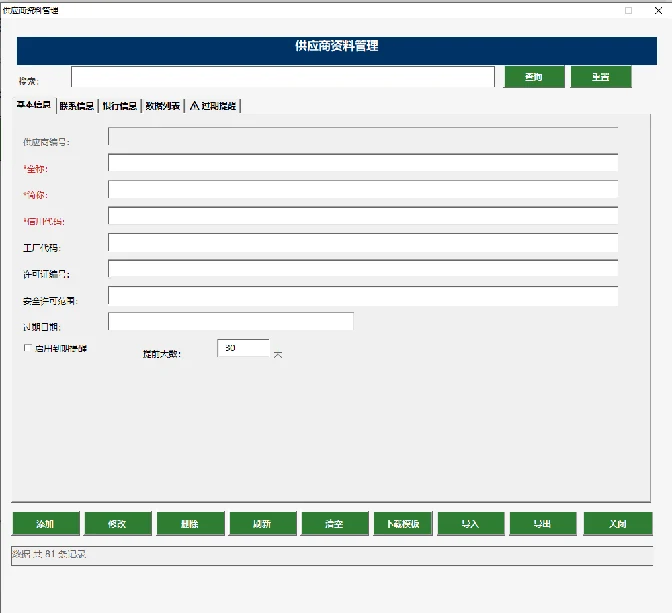Click the 下载模板 download template button

click(x=403, y=523)
